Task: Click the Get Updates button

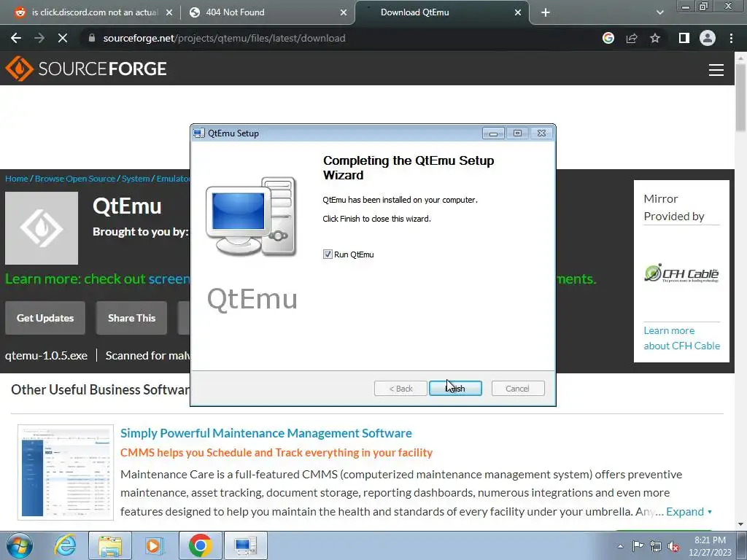Action: (45, 318)
